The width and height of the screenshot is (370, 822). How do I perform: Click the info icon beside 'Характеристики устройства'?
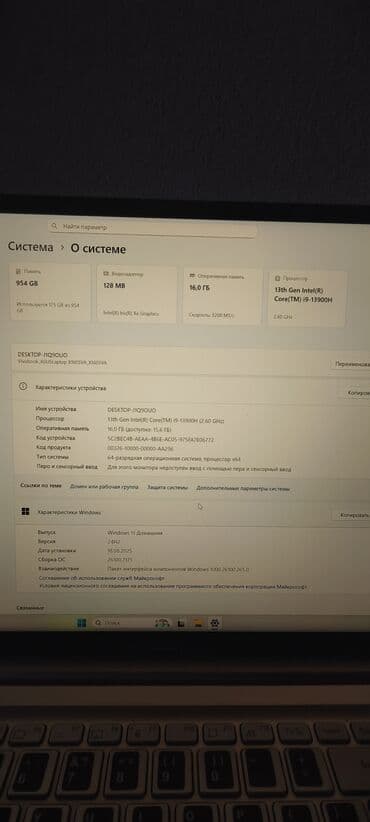(x=23, y=387)
